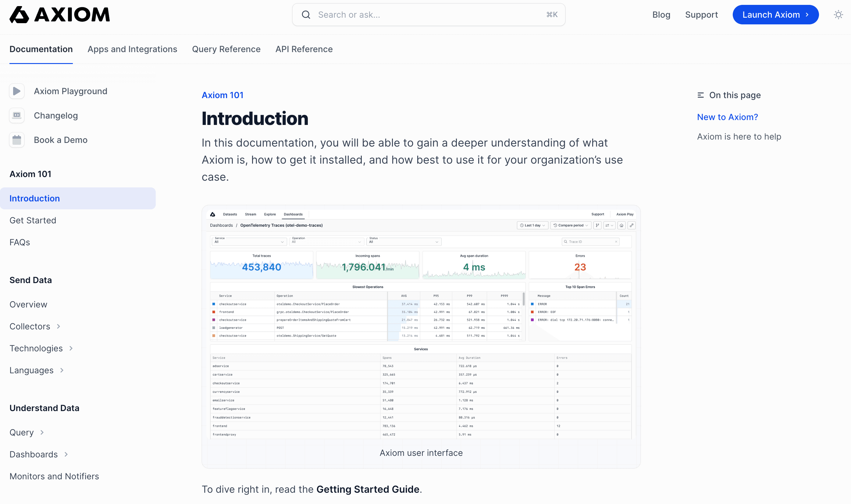Click the Errors 23 card
The width and height of the screenshot is (851, 504).
point(580,265)
